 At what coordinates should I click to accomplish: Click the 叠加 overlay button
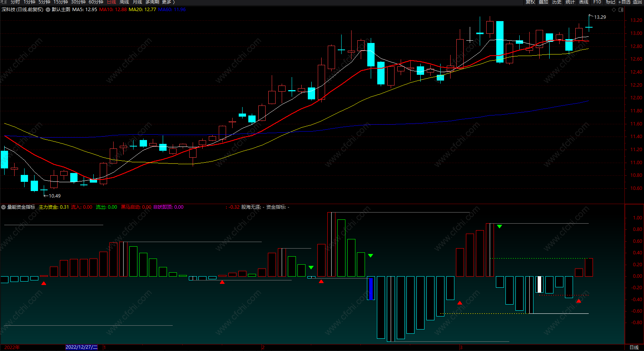pos(543,2)
